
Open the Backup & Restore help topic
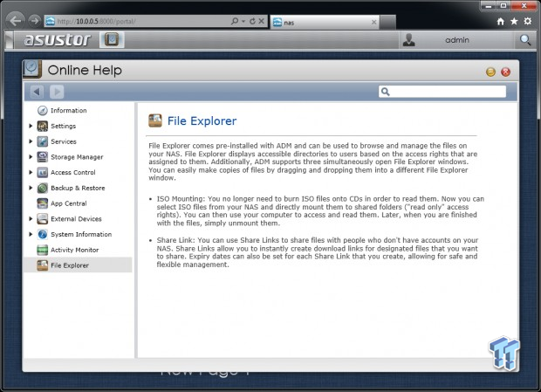tap(78, 188)
